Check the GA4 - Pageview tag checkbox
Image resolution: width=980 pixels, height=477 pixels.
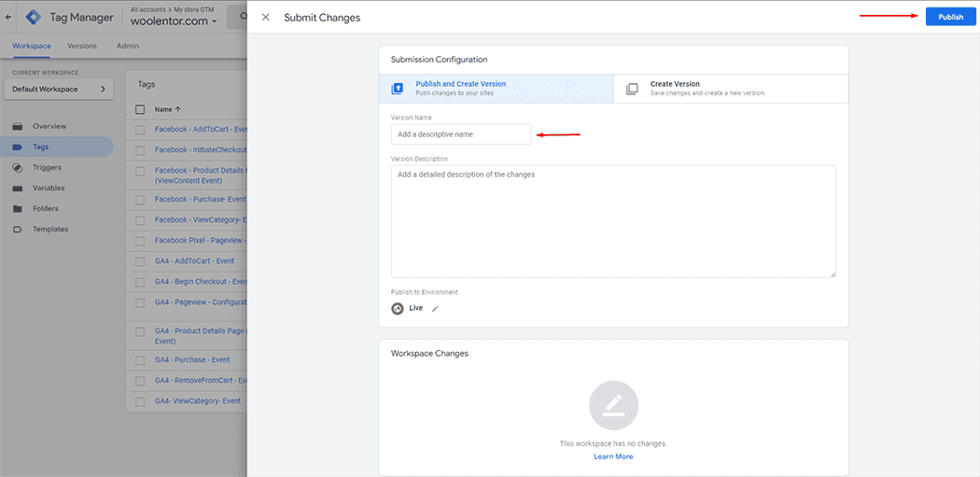140,302
